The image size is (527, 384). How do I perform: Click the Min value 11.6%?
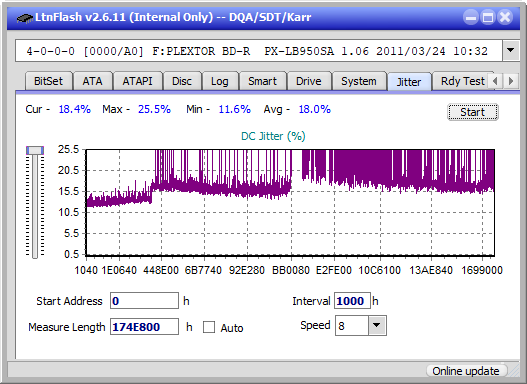click(x=235, y=109)
